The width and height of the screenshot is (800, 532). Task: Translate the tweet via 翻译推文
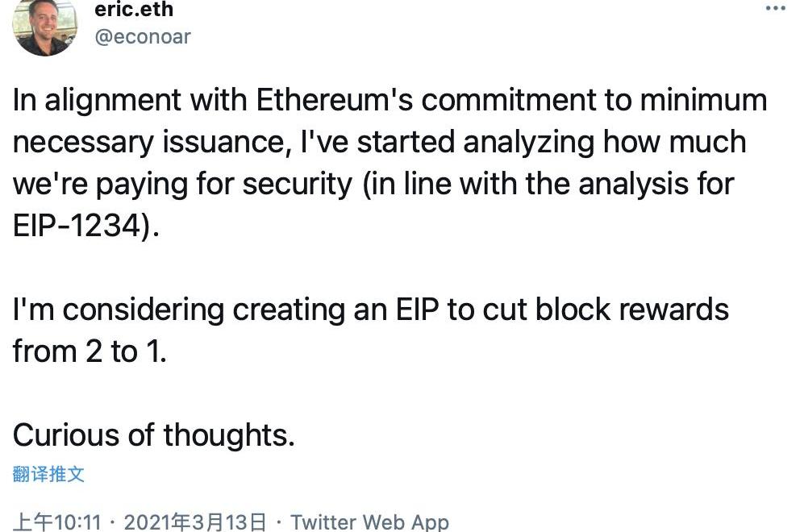tap(48, 474)
